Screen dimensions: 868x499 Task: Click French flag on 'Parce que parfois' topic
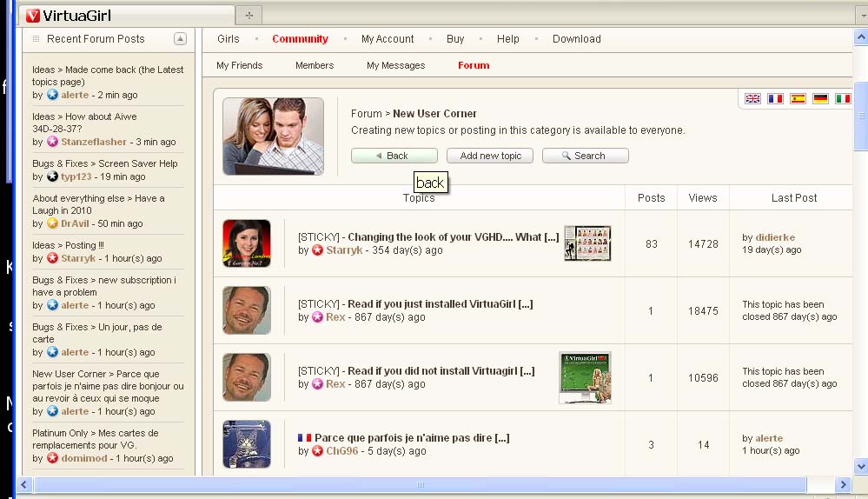pyautogui.click(x=304, y=437)
